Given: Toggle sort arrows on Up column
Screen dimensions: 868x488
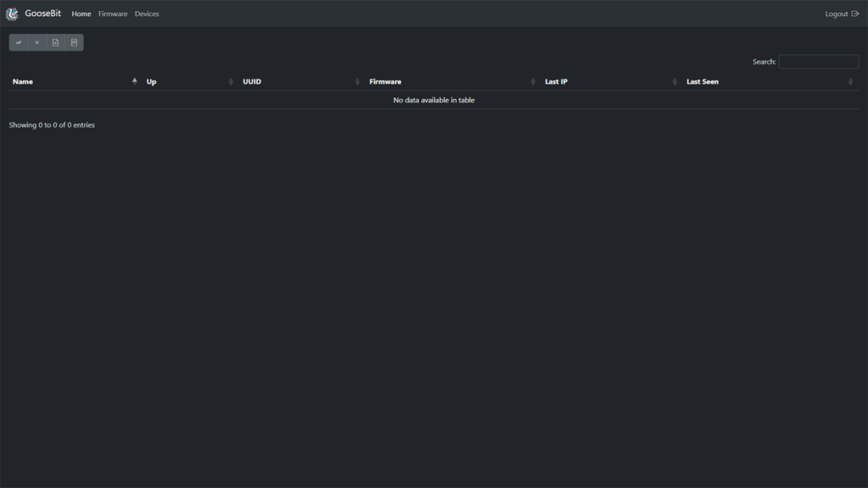Looking at the screenshot, I should click(231, 81).
